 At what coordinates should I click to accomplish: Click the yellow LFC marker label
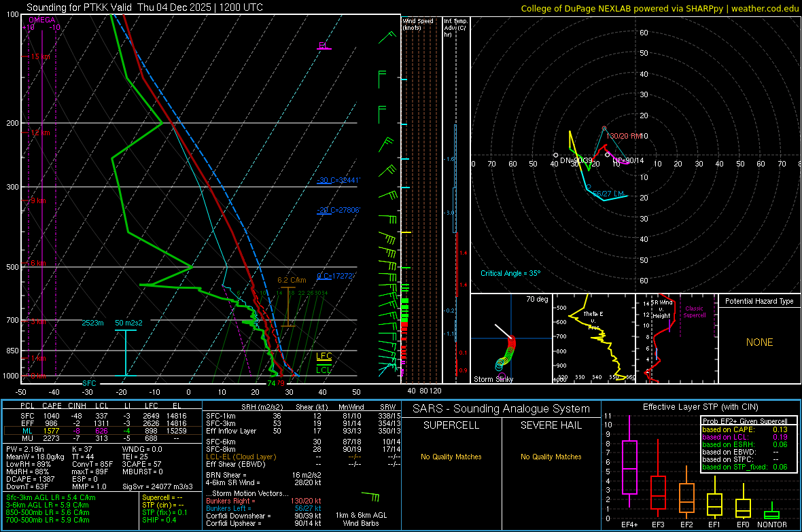(x=324, y=356)
